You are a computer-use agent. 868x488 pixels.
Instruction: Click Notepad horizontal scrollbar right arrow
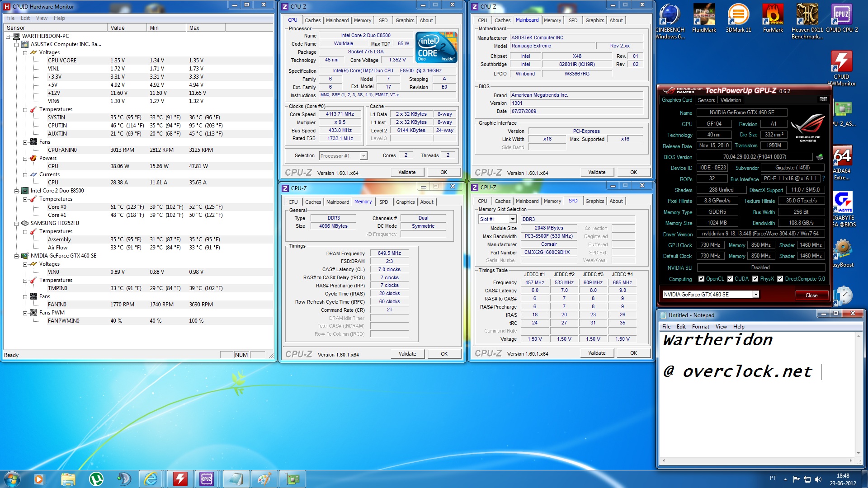pos(850,461)
